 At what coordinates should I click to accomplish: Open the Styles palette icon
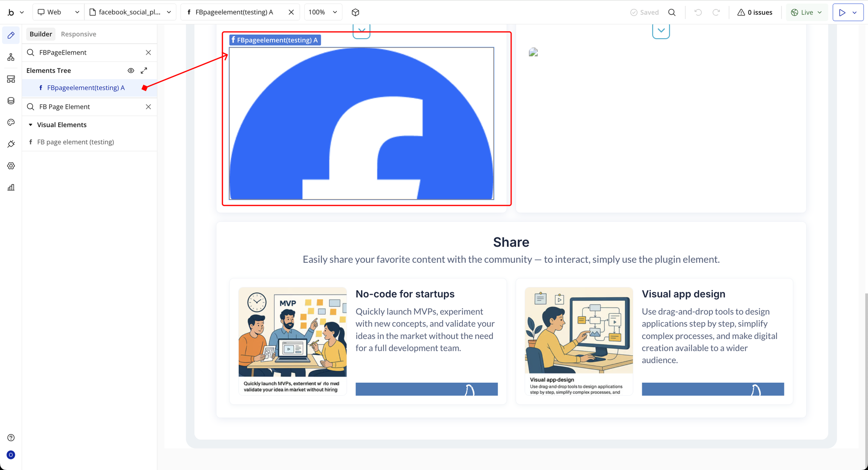11,122
